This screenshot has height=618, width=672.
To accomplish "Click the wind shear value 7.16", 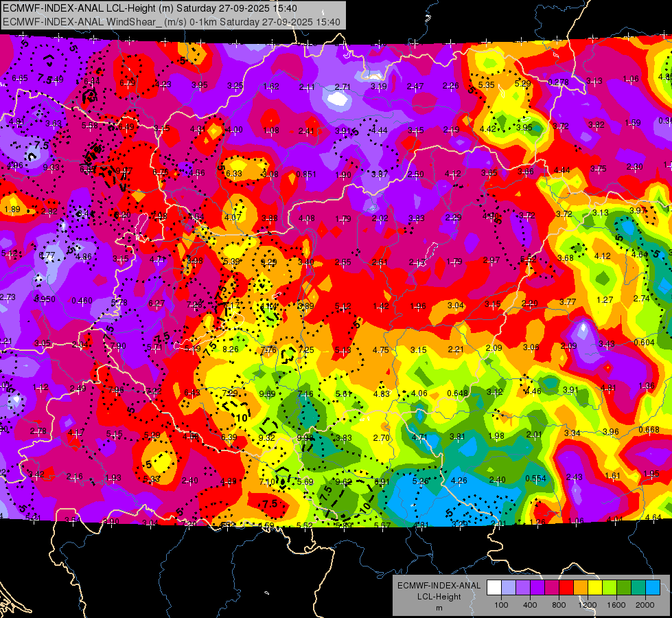I will 305,393.
